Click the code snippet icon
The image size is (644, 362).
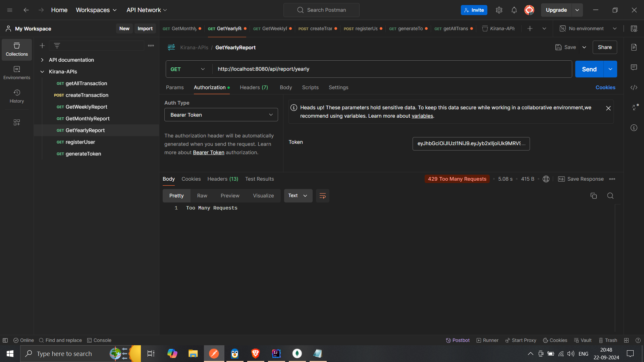point(634,87)
